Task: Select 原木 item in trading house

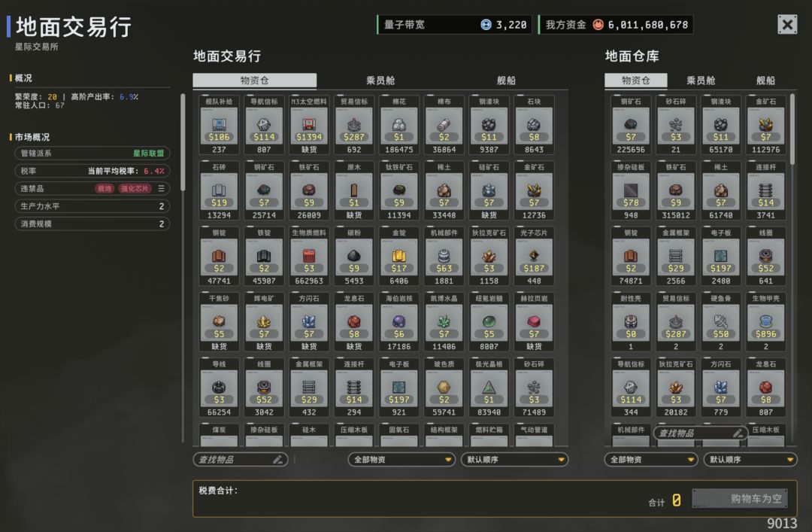Action: pyautogui.click(x=354, y=191)
